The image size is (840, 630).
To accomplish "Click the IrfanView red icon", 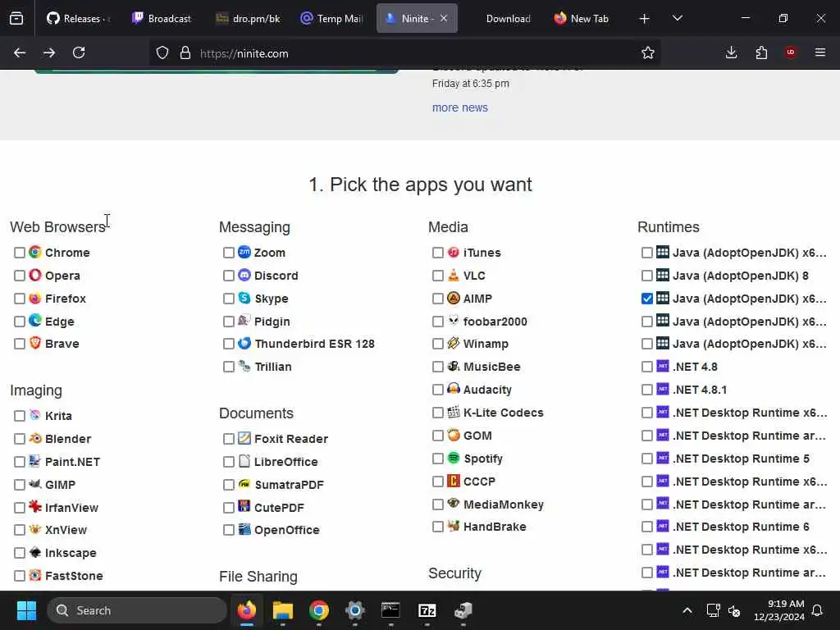I will [35, 506].
